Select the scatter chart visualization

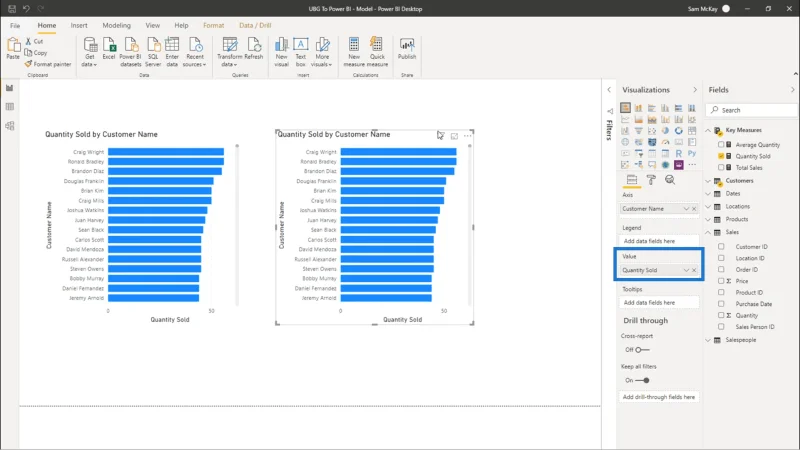coord(652,131)
